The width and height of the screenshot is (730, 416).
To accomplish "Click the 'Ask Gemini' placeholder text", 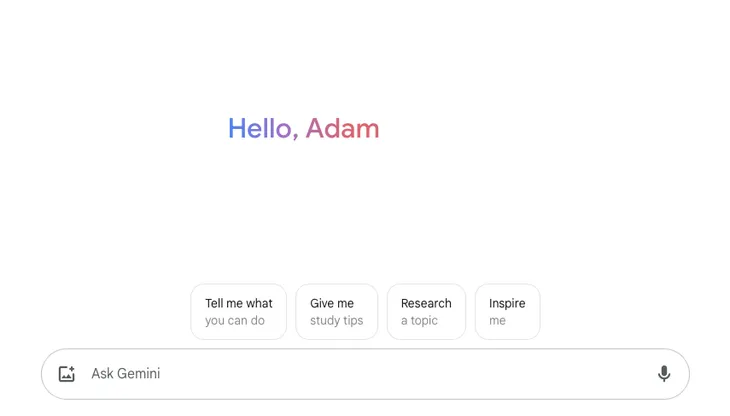I will click(126, 374).
